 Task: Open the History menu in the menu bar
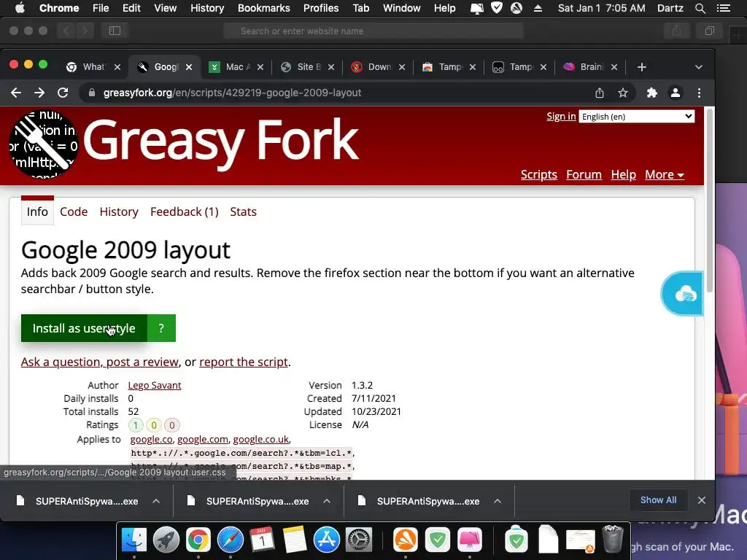207,8
